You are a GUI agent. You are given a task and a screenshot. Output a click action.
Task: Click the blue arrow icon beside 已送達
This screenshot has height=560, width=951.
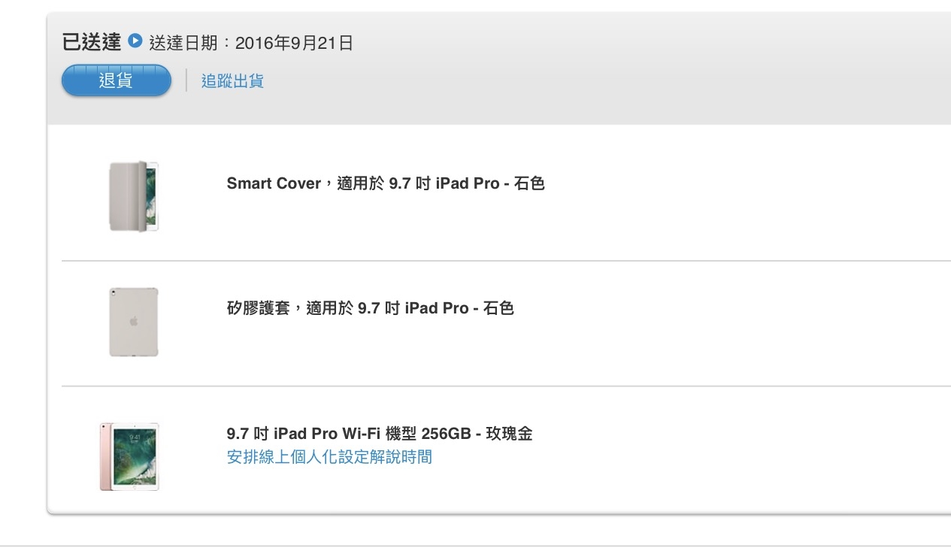coord(135,41)
